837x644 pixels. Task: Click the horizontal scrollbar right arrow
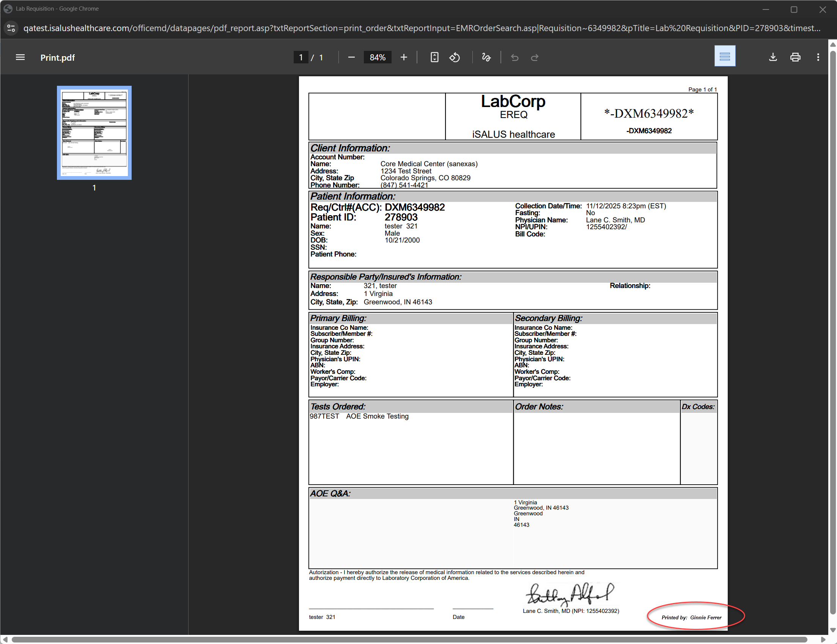(x=823, y=640)
